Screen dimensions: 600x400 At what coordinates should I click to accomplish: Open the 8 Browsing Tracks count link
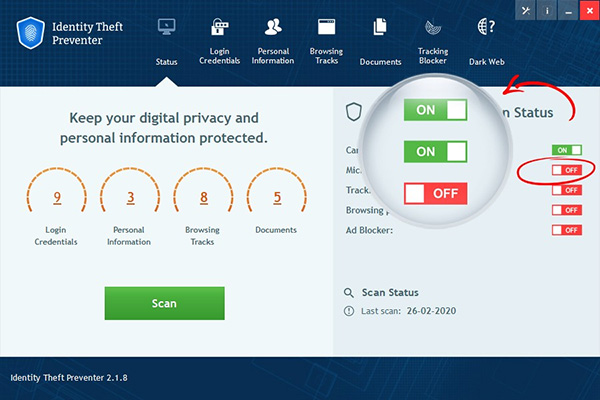tap(204, 197)
